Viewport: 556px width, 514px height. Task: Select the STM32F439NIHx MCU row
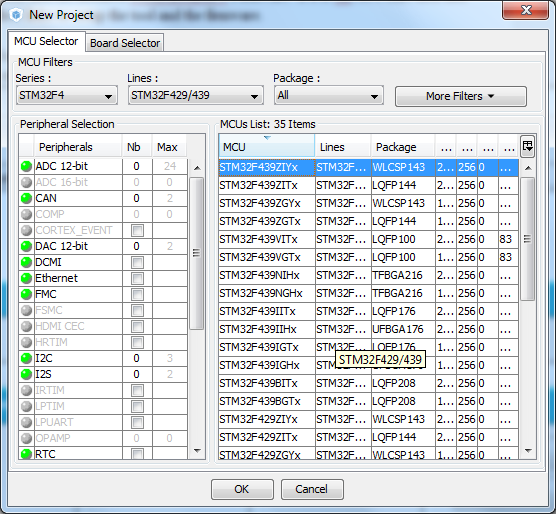368,275
